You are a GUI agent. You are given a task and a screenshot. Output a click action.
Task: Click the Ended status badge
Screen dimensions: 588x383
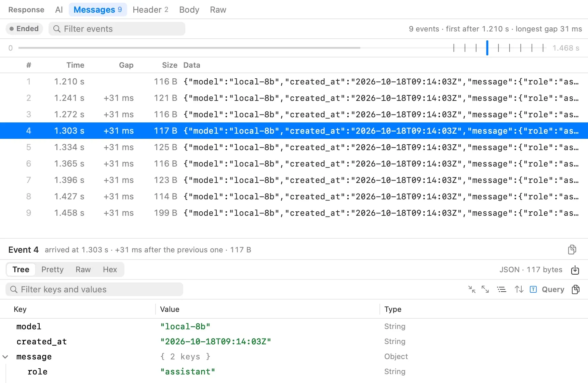click(24, 29)
